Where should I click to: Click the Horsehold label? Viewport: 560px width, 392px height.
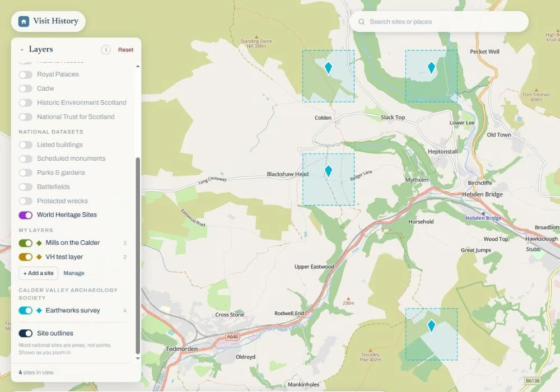click(421, 222)
